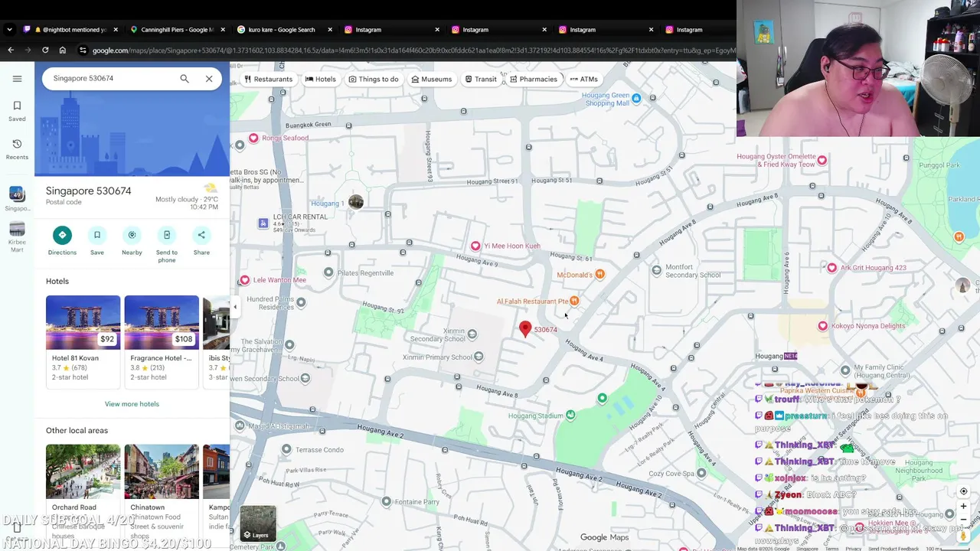Close the Canninghill Piers tab
The image size is (980, 551).
tap(223, 30)
